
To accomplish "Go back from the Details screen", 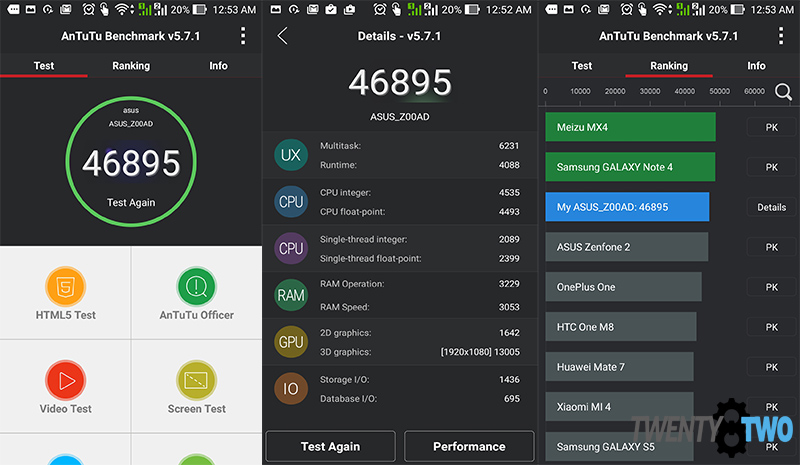I will 283,36.
